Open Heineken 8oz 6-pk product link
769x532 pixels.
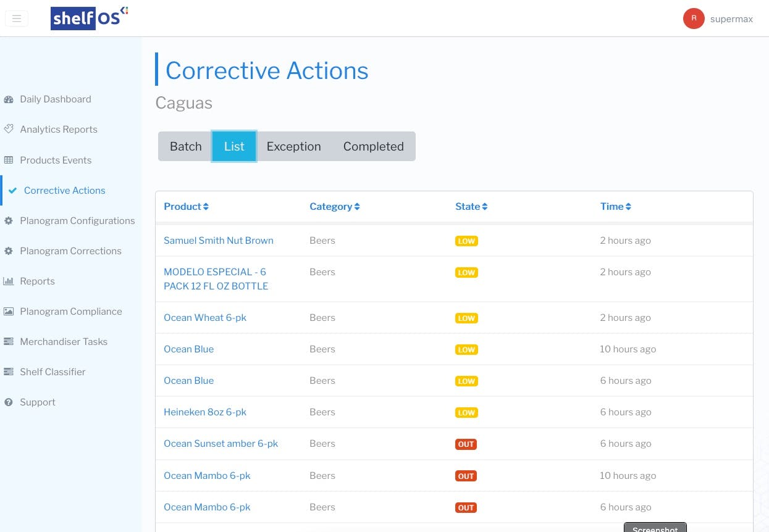pos(204,412)
